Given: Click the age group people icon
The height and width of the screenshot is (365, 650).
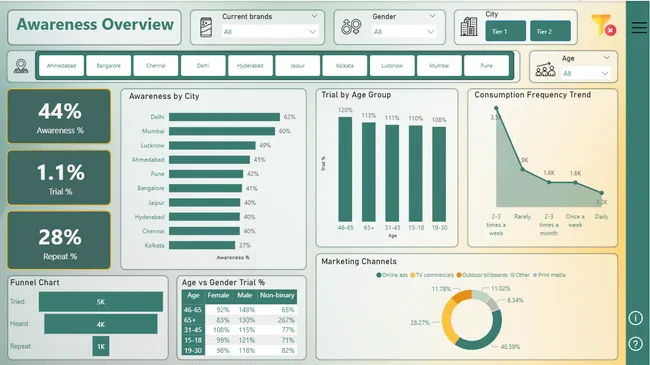Looking at the screenshot, I should click(546, 70).
